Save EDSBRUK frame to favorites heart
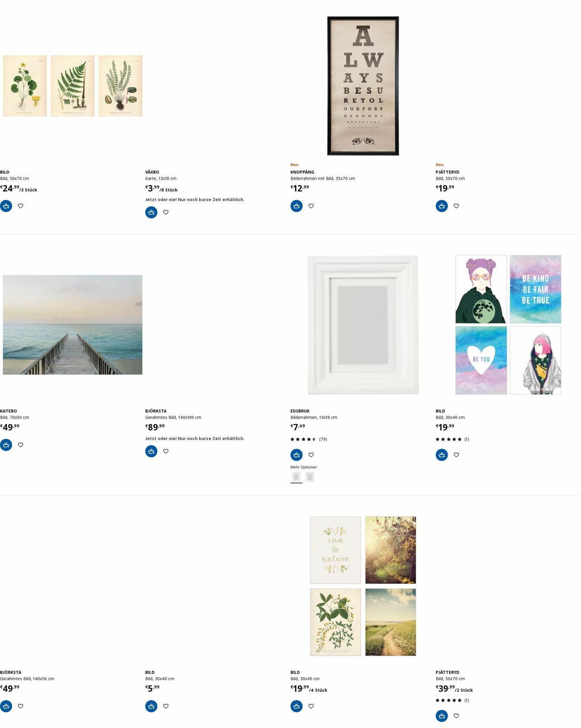Screen dimensions: 581x728 [x=311, y=455]
